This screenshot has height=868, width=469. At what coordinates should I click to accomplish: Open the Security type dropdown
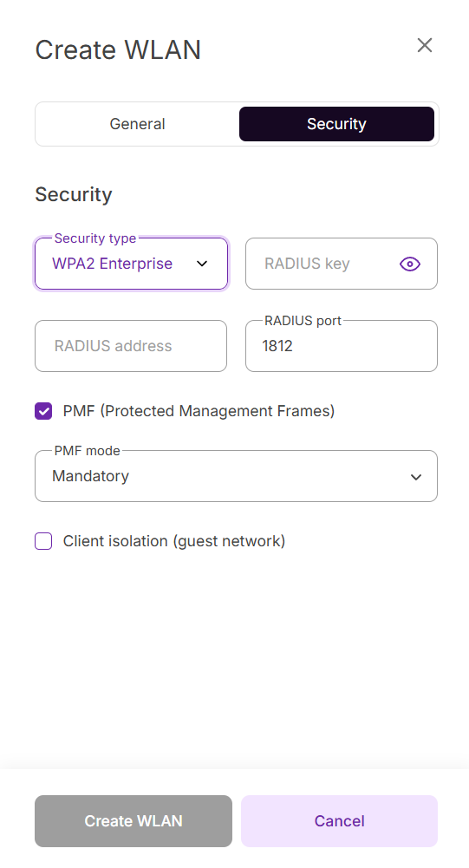click(131, 264)
